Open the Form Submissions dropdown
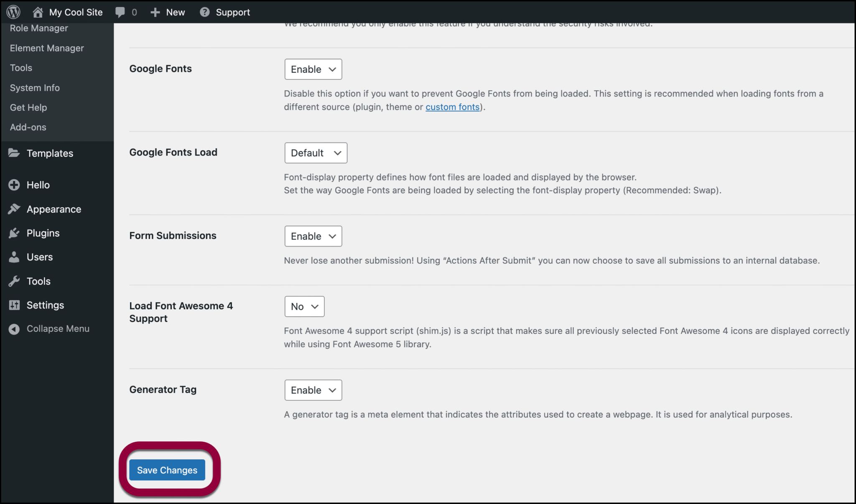Screen dimensions: 856x504 click(x=313, y=236)
